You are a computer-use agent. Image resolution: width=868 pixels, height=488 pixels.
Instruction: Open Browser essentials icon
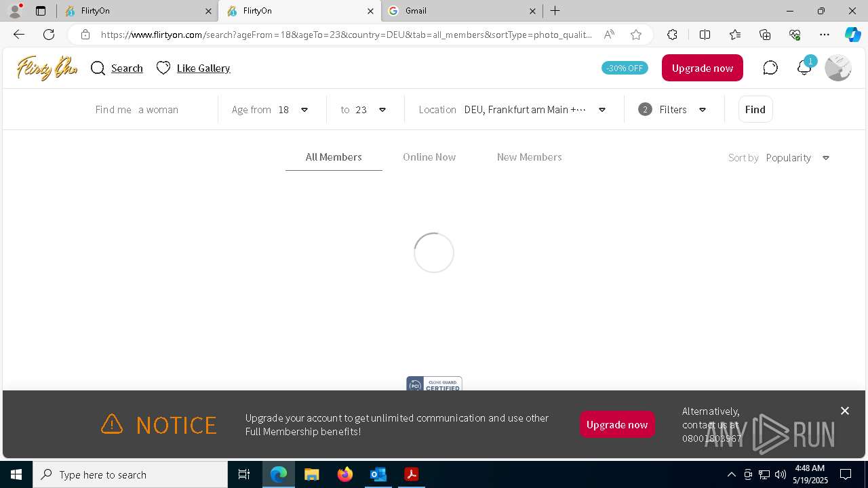pyautogui.click(x=795, y=35)
